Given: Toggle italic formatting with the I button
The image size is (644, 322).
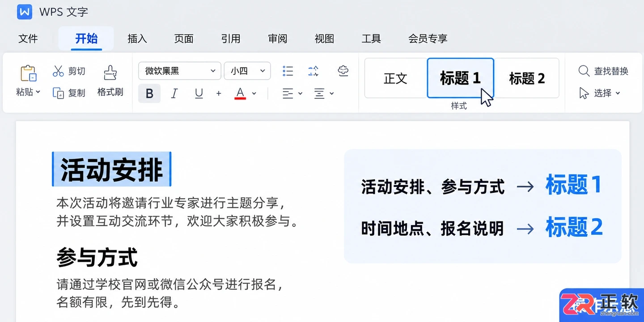Looking at the screenshot, I should click(174, 93).
